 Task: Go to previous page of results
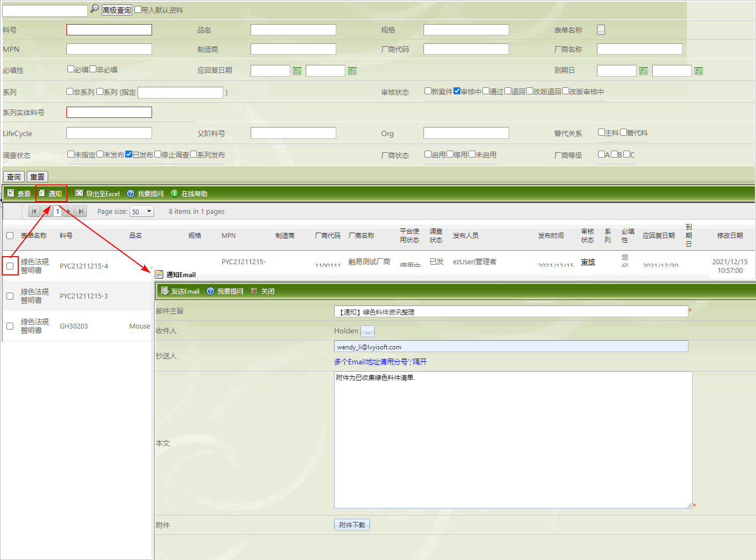47,211
